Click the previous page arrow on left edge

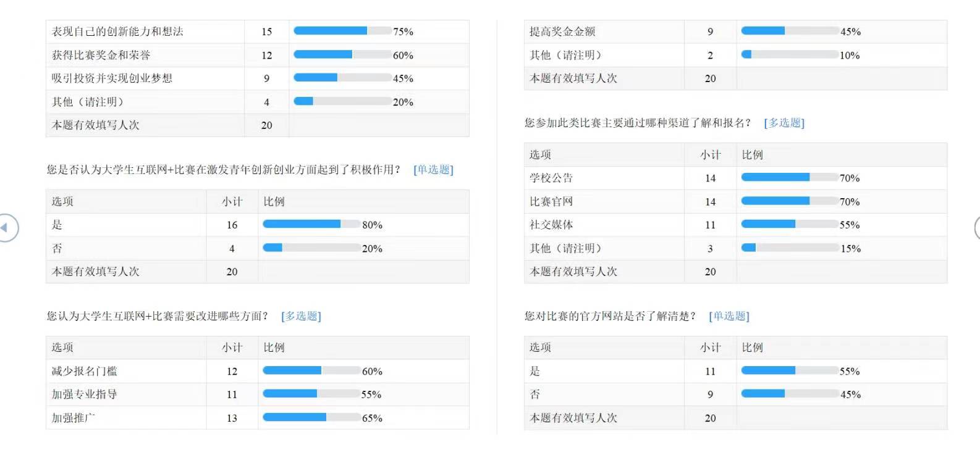coord(6,228)
